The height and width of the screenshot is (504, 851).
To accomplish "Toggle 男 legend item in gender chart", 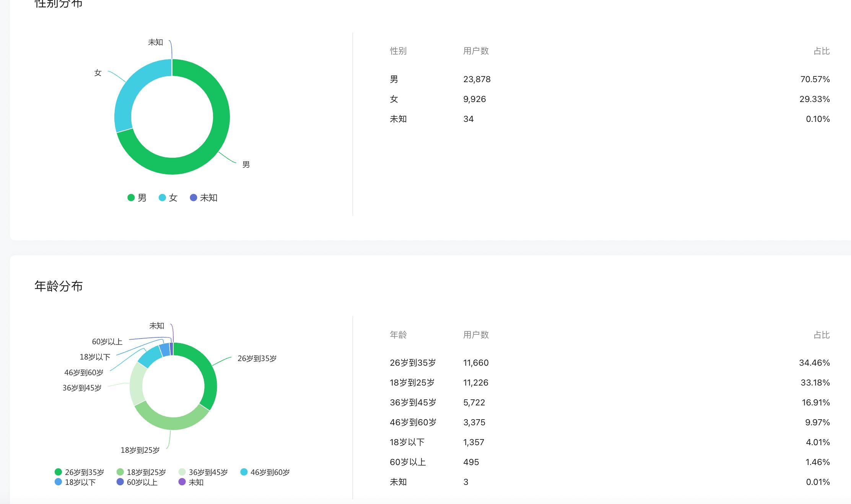I will coord(137,198).
